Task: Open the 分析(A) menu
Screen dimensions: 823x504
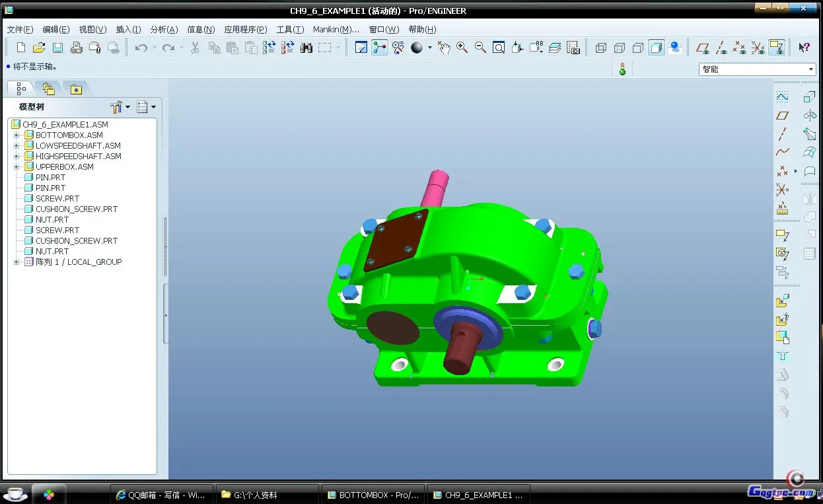Action: tap(164, 29)
